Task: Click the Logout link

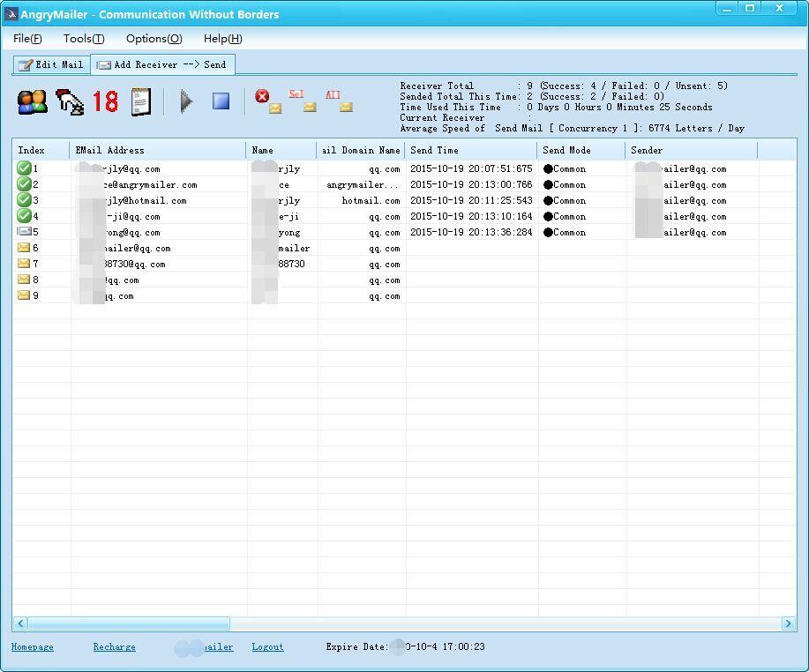Action: [267, 646]
